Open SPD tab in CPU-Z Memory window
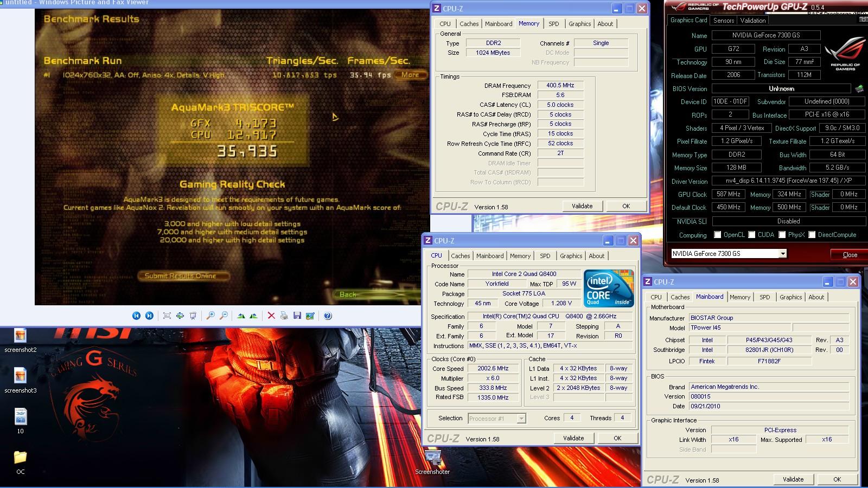This screenshot has height=488, width=868. (553, 24)
